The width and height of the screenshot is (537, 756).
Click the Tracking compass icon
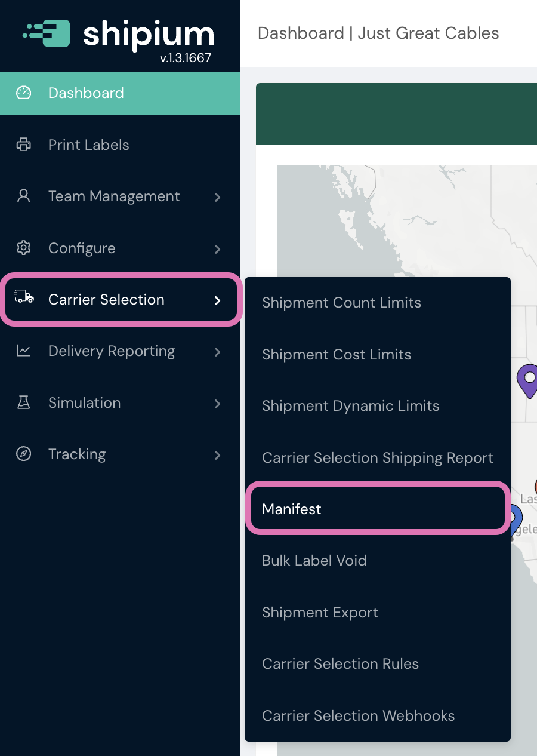[x=23, y=454]
